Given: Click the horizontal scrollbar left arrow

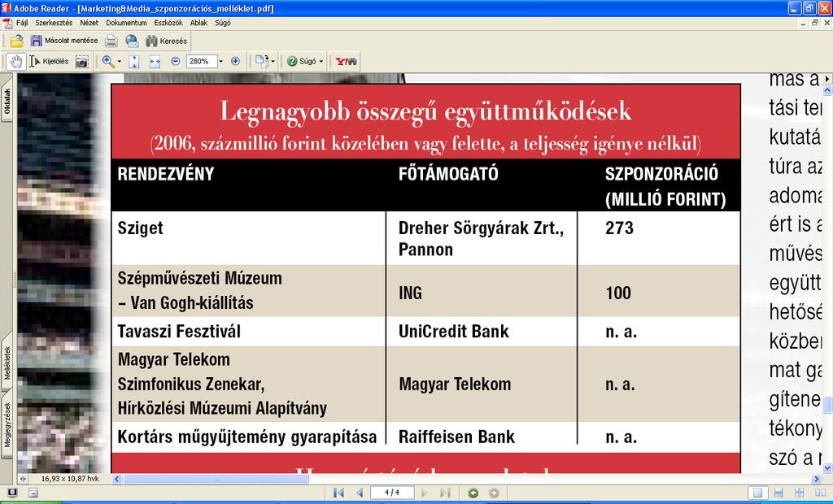Looking at the screenshot, I should coord(117,479).
